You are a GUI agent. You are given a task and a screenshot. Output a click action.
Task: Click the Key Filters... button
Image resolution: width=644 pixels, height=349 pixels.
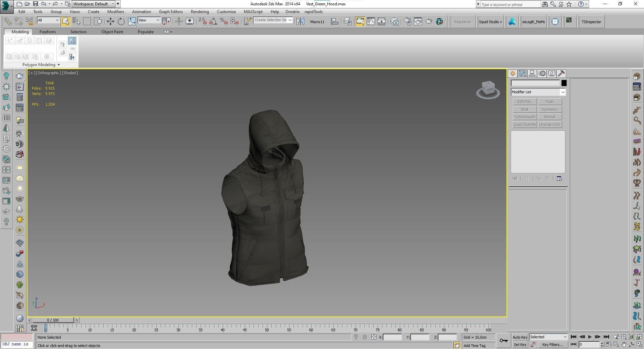552,345
